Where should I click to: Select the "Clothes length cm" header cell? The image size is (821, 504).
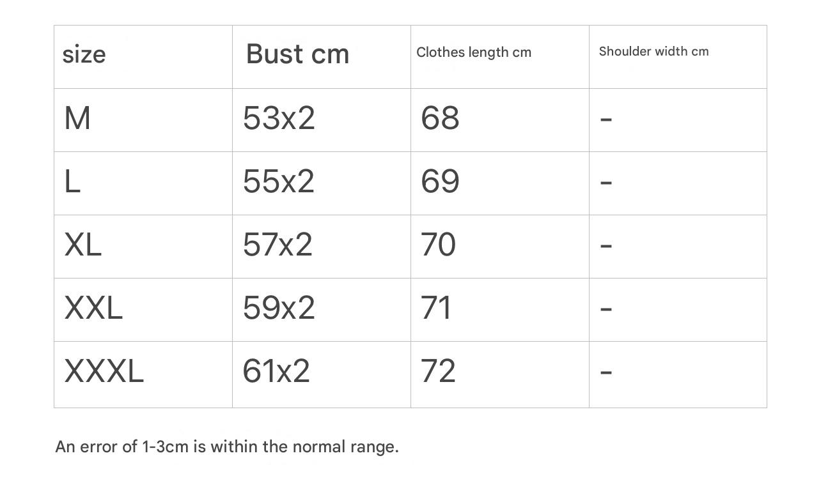pyautogui.click(x=474, y=53)
